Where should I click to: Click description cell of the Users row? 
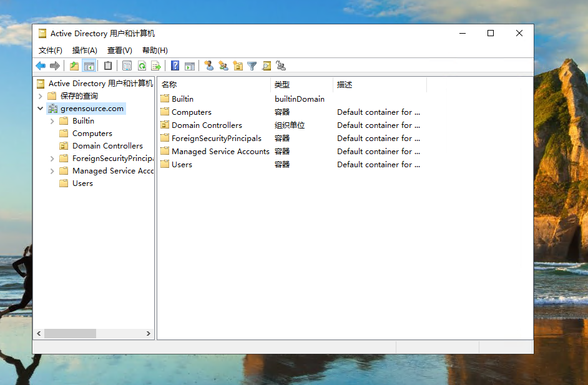378,165
